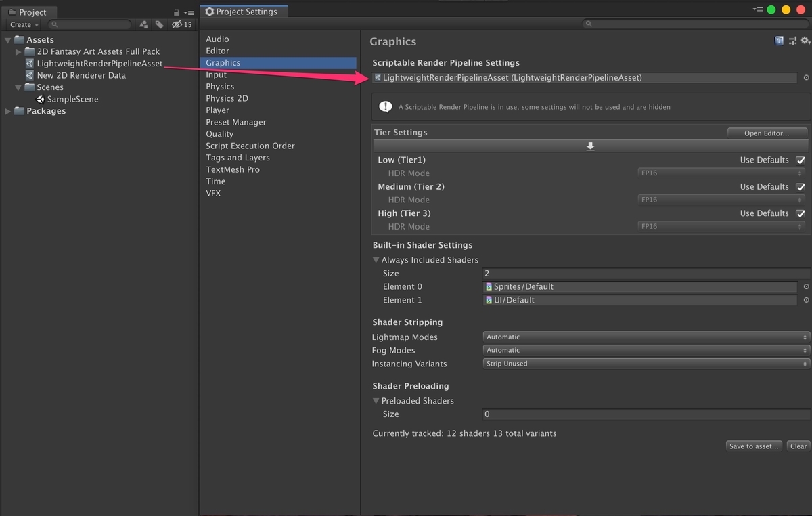The image size is (812, 516).
Task: Open the Lightmap Modes dropdown
Action: coord(646,337)
